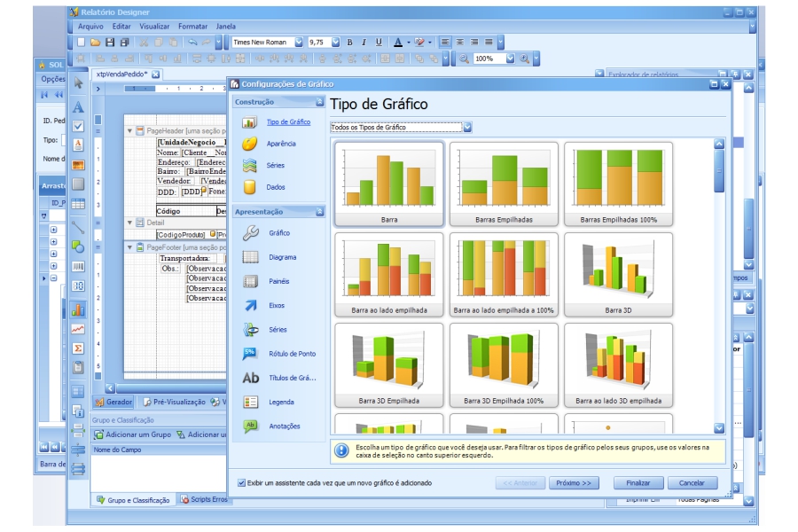Collapse the Construção group
Screen dimensions: 798x532
point(319,102)
